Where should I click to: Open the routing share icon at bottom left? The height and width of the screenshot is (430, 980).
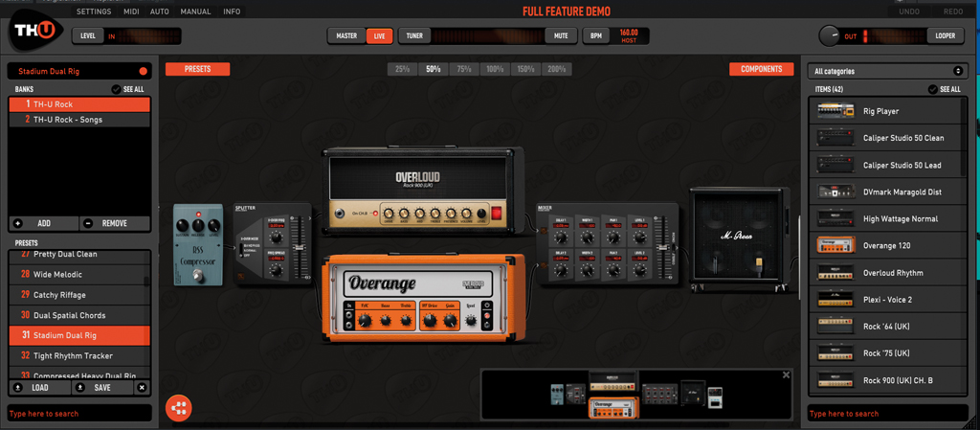179,408
